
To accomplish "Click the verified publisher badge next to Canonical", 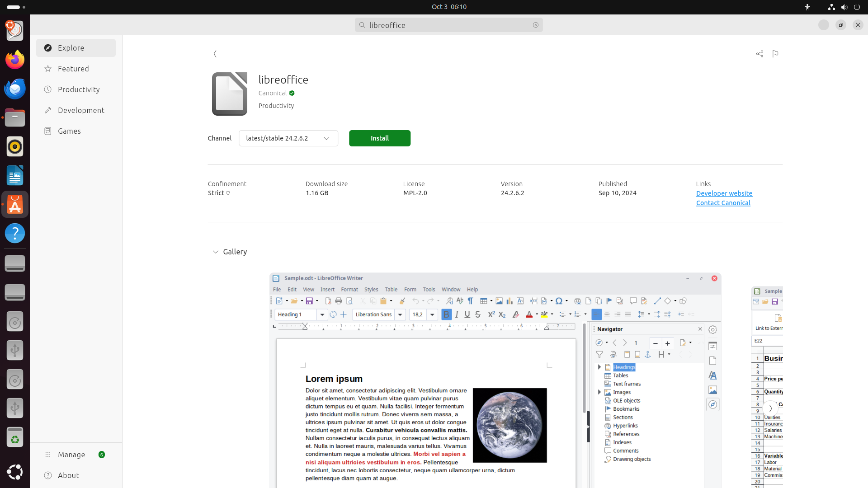I will coord(292,93).
